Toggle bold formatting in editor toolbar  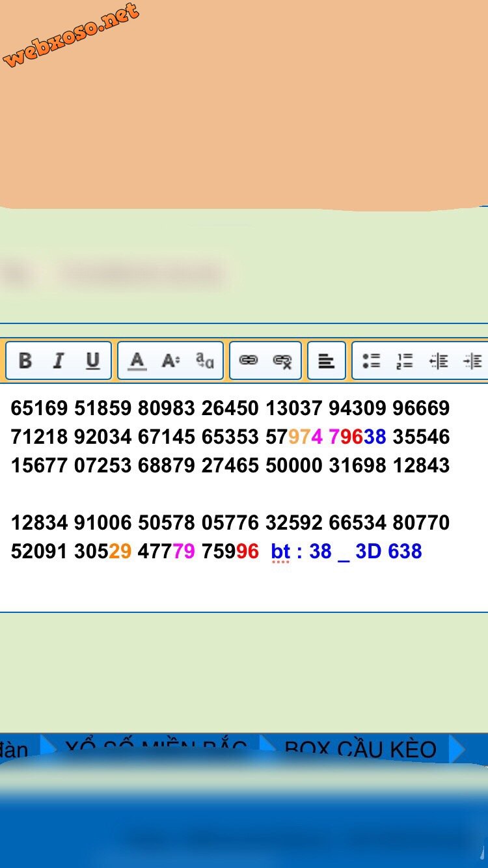[25, 360]
